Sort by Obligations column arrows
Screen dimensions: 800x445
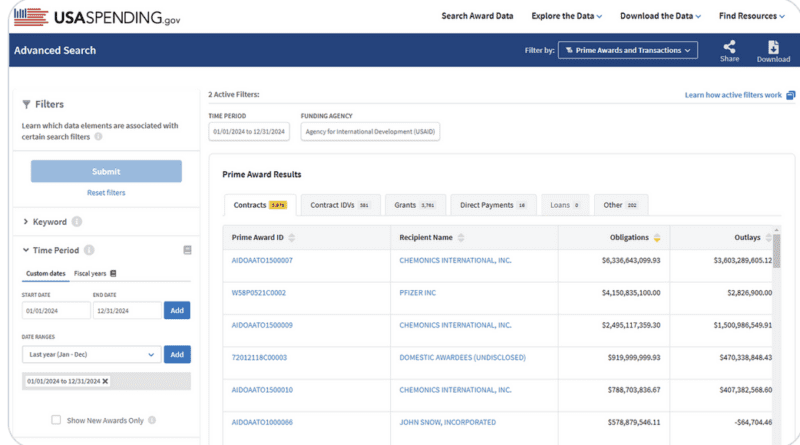[x=657, y=237]
